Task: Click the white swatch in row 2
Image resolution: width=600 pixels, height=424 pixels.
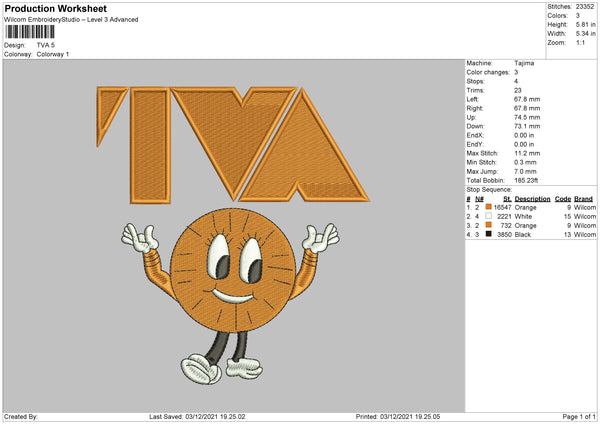Action: pyautogui.click(x=488, y=216)
